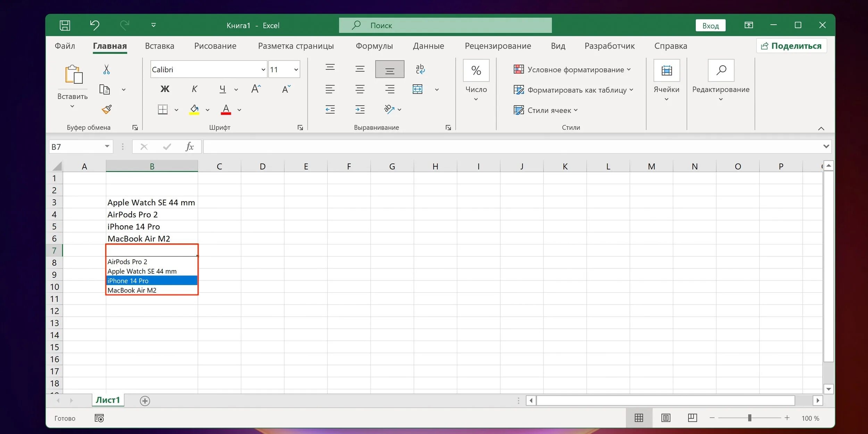Switch to the Вставка tab
This screenshot has height=434, width=868.
coord(159,46)
